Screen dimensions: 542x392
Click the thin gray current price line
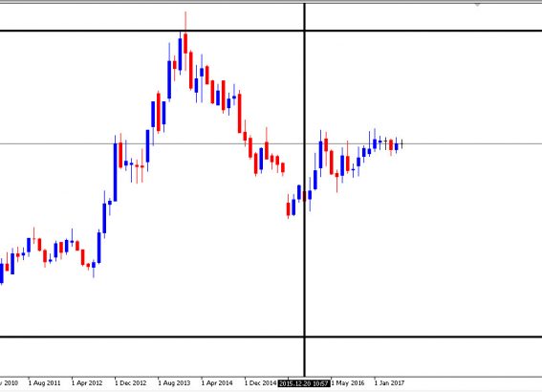tap(271, 143)
